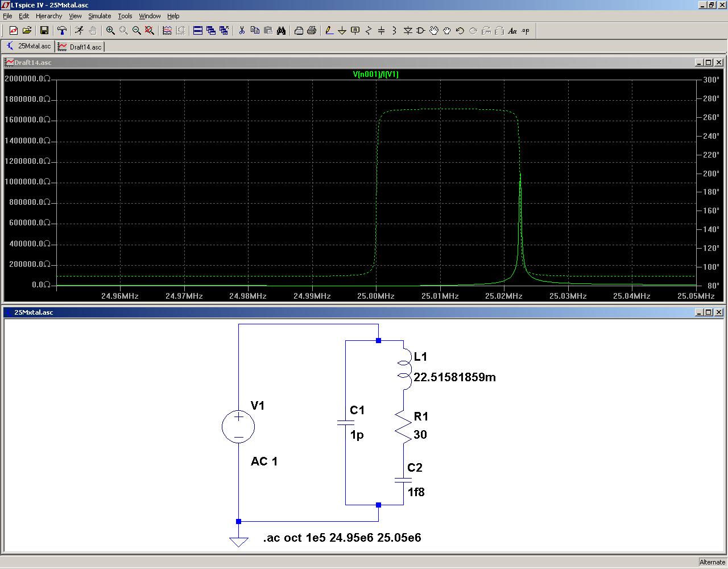728x569 pixels.
Task: Save the schematic with the floppy icon
Action: click(44, 31)
